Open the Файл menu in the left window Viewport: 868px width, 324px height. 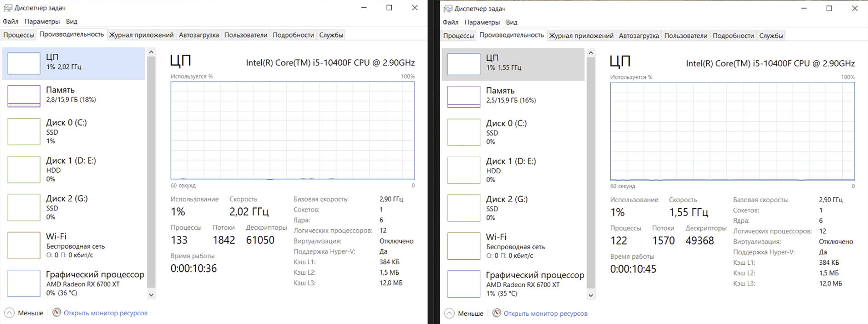(x=11, y=22)
